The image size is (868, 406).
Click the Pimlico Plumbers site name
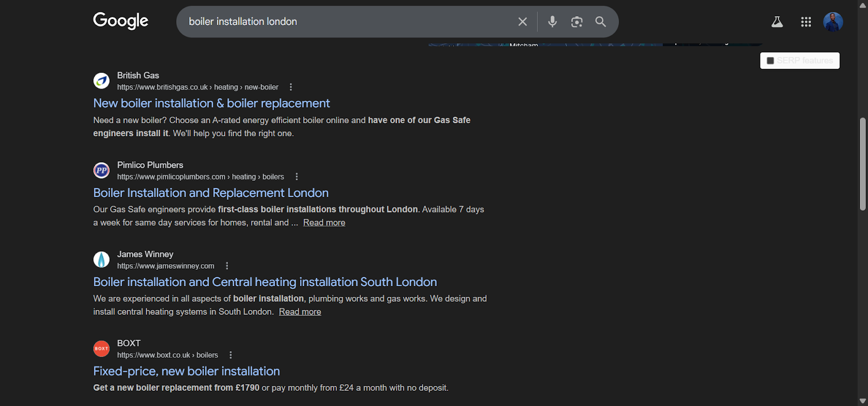(150, 165)
